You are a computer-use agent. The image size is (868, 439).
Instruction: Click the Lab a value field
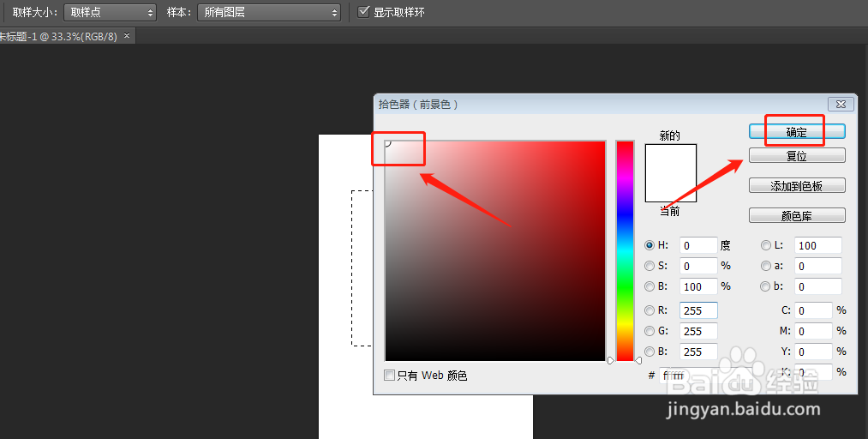[818, 266]
